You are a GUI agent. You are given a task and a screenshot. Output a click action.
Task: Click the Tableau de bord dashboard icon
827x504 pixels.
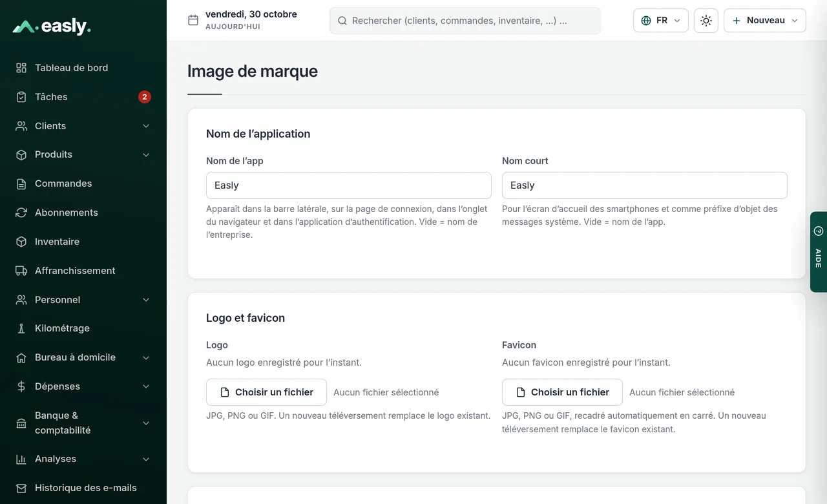[x=21, y=68]
